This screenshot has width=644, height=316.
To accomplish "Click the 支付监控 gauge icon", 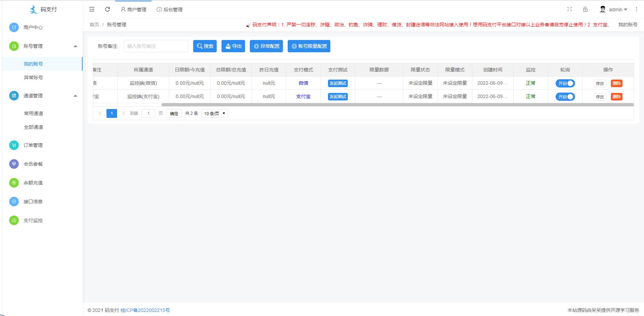I will 14,220.
